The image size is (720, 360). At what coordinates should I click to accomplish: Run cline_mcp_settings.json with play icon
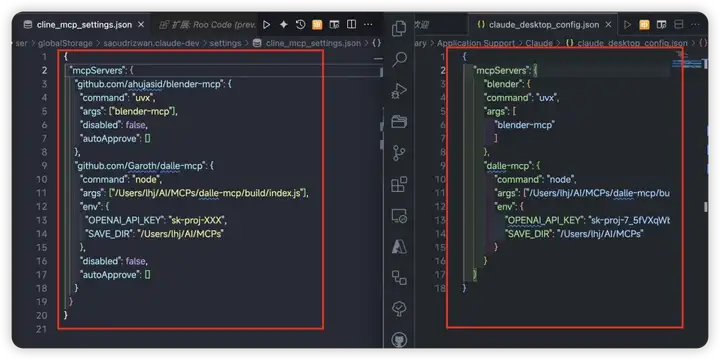[x=266, y=25]
